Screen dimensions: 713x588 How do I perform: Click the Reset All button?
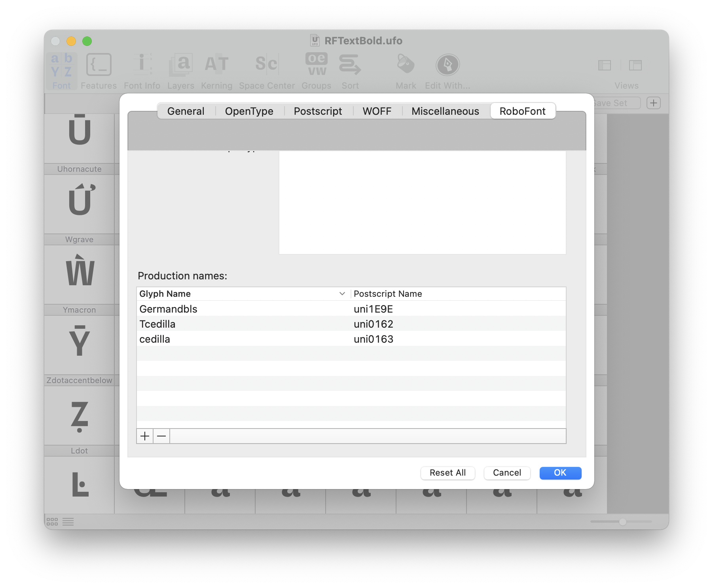[x=448, y=473]
